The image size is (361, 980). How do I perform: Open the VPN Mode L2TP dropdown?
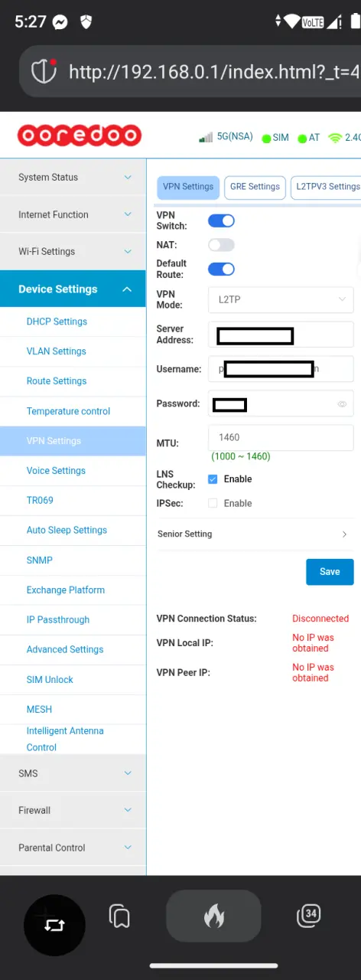pyautogui.click(x=281, y=299)
